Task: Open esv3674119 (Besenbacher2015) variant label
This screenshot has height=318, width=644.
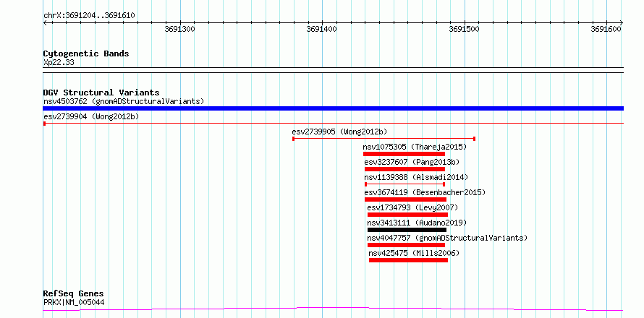Action: tap(425, 192)
